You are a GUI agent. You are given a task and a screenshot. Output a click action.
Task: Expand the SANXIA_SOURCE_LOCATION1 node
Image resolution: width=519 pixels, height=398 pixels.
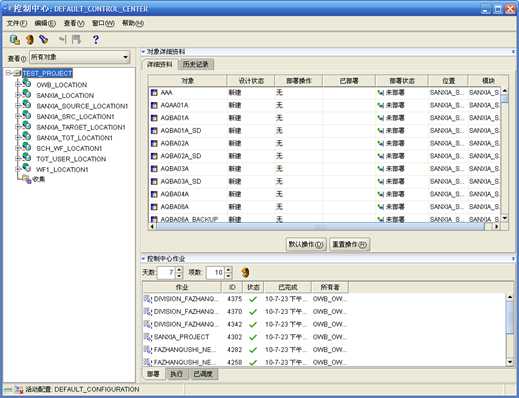(19, 106)
